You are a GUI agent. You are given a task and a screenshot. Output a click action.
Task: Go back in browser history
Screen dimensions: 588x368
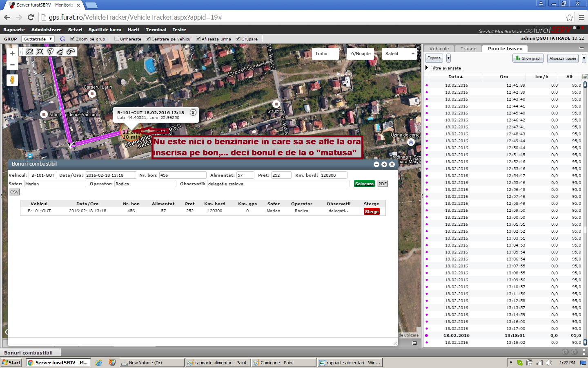pyautogui.click(x=7, y=17)
